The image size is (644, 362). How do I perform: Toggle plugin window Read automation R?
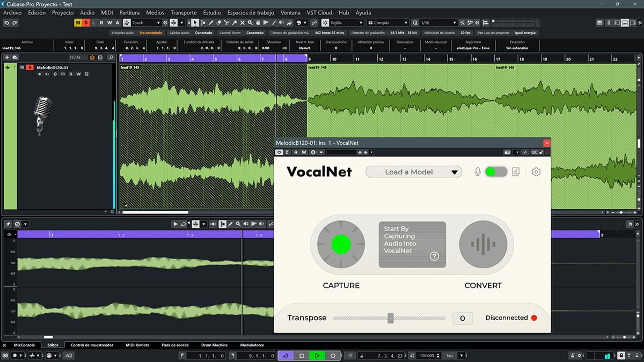click(x=296, y=152)
